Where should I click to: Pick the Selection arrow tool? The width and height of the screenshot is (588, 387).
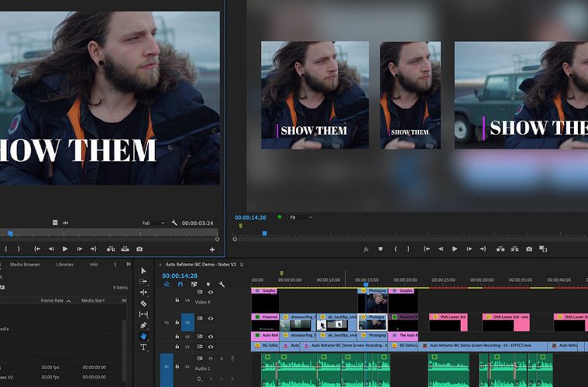tap(143, 271)
